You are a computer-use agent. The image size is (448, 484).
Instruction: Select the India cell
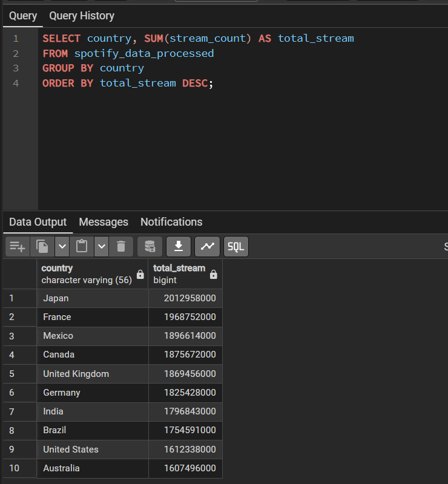[93, 411]
